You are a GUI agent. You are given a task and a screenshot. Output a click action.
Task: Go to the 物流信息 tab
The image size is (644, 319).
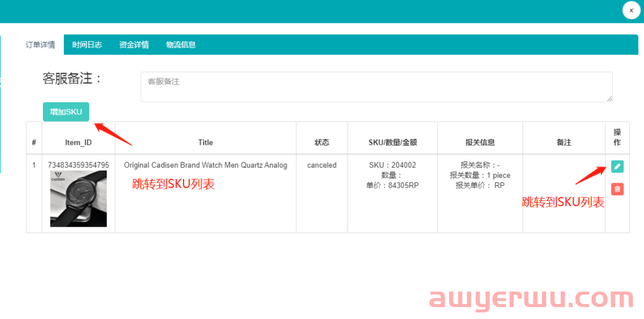click(x=181, y=45)
